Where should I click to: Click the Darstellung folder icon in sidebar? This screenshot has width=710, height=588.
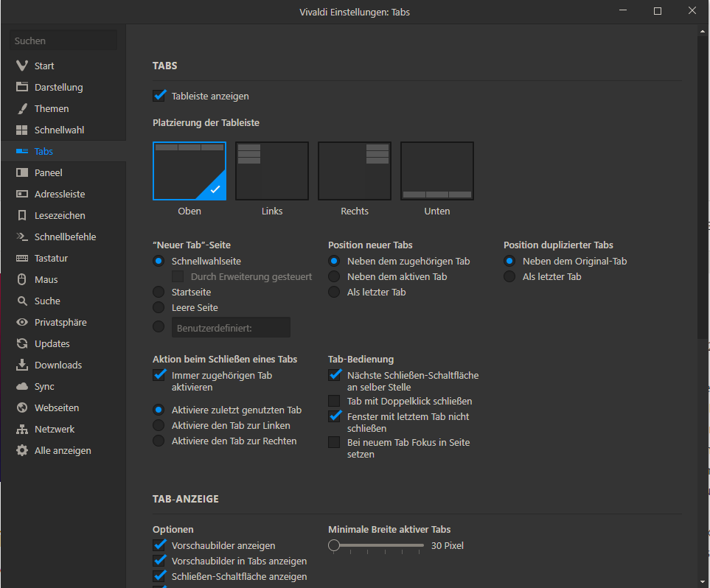pyautogui.click(x=22, y=87)
